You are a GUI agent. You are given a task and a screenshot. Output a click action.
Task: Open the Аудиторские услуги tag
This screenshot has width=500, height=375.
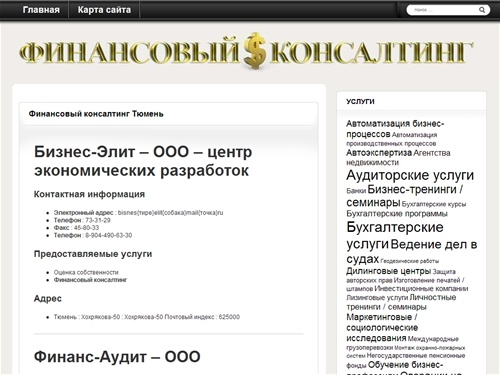pyautogui.click(x=410, y=175)
